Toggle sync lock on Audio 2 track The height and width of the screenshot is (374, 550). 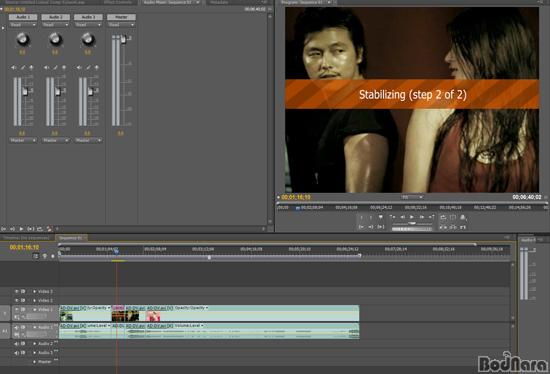[x=23, y=343]
